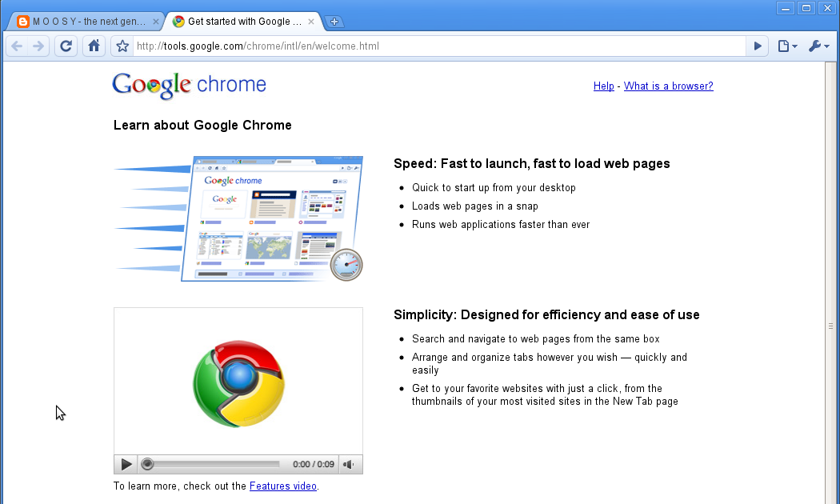The height and width of the screenshot is (504, 840).
Task: Close the browser window
Action: (x=828, y=8)
